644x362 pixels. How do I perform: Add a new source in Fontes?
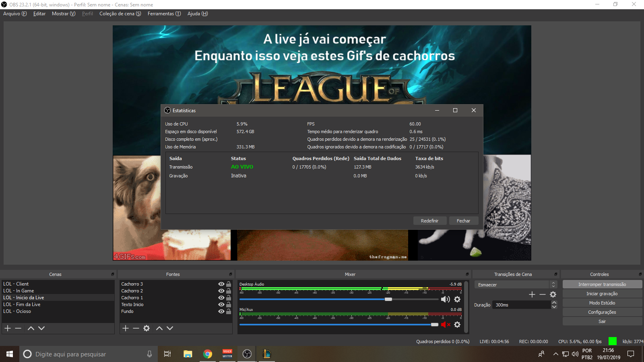pos(126,328)
